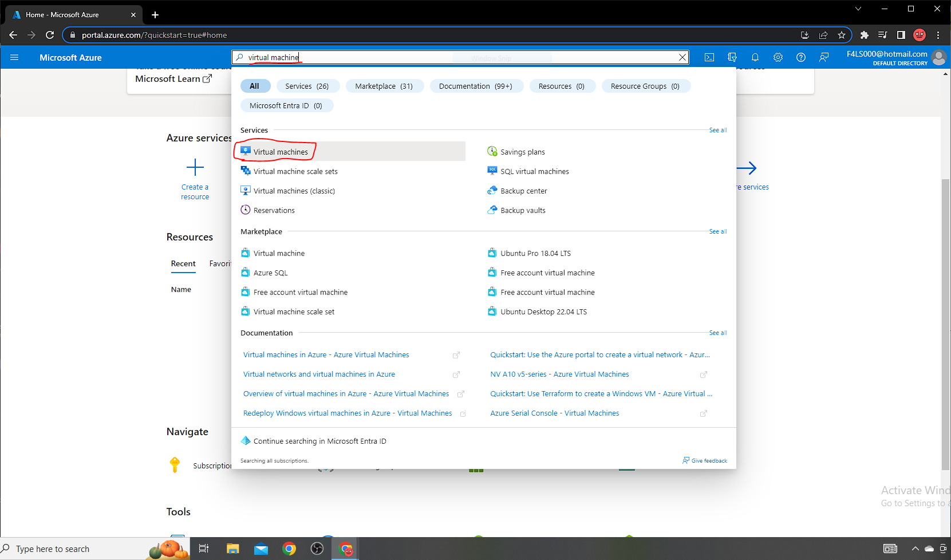Screen dimensions: 951x560
Task: Open 'Overview of virtual machines in Azure' link
Action: click(346, 394)
